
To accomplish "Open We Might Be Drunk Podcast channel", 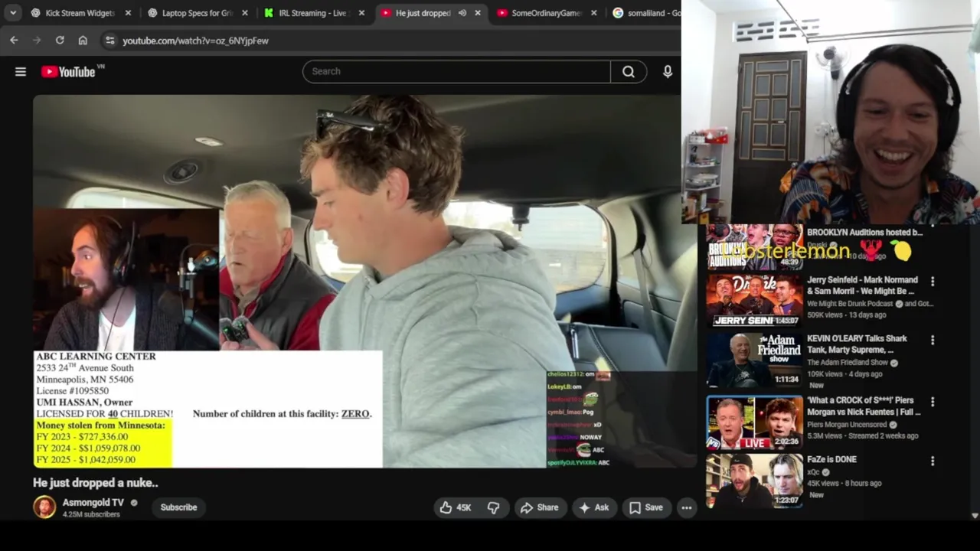I will (x=850, y=304).
